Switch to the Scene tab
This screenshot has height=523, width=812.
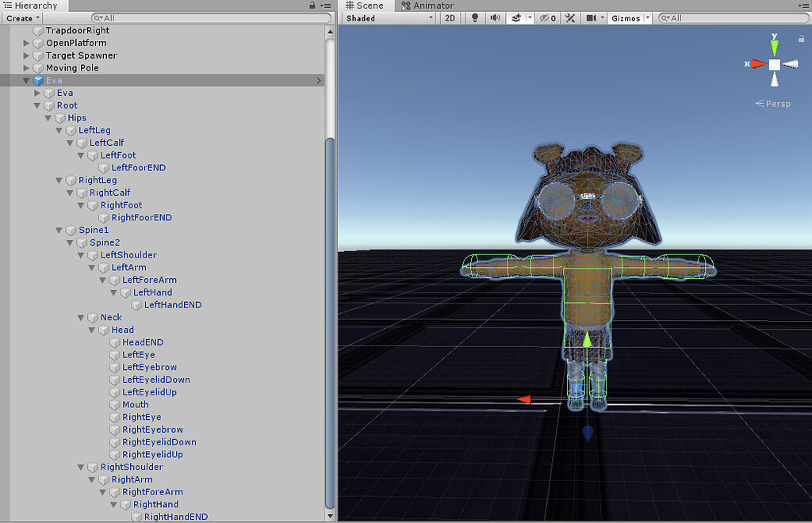click(364, 6)
